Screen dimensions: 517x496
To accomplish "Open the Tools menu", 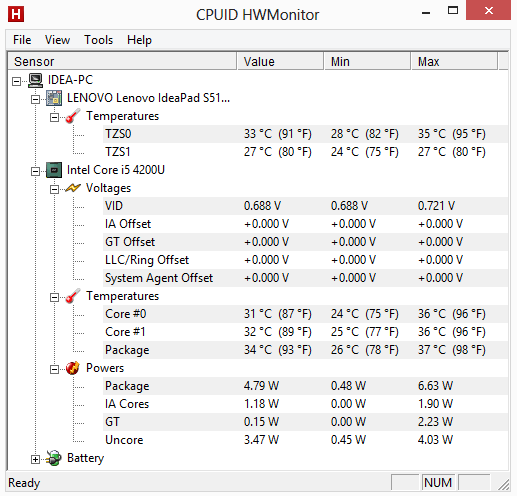I will 98,40.
